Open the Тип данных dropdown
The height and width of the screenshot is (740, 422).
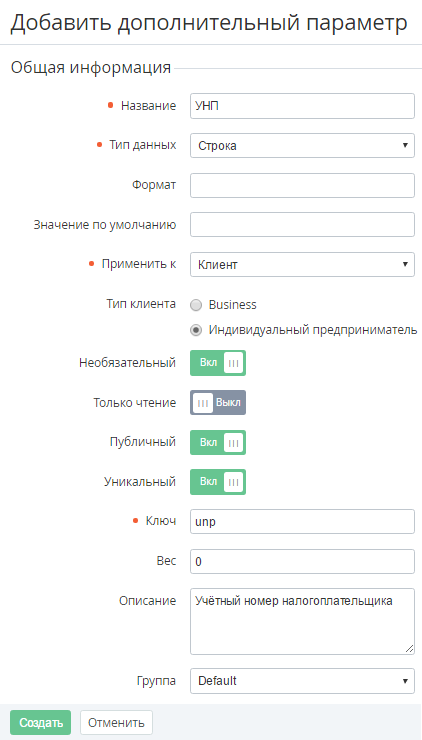coord(303,146)
